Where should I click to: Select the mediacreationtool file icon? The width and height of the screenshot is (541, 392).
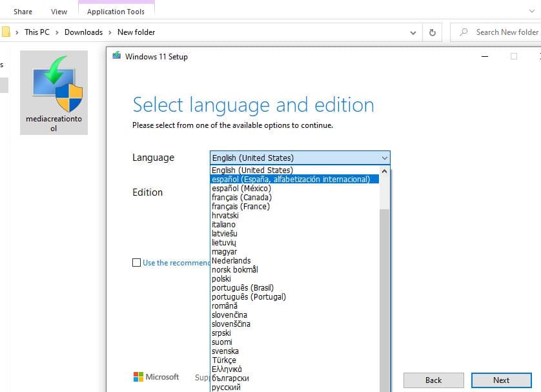point(54,92)
